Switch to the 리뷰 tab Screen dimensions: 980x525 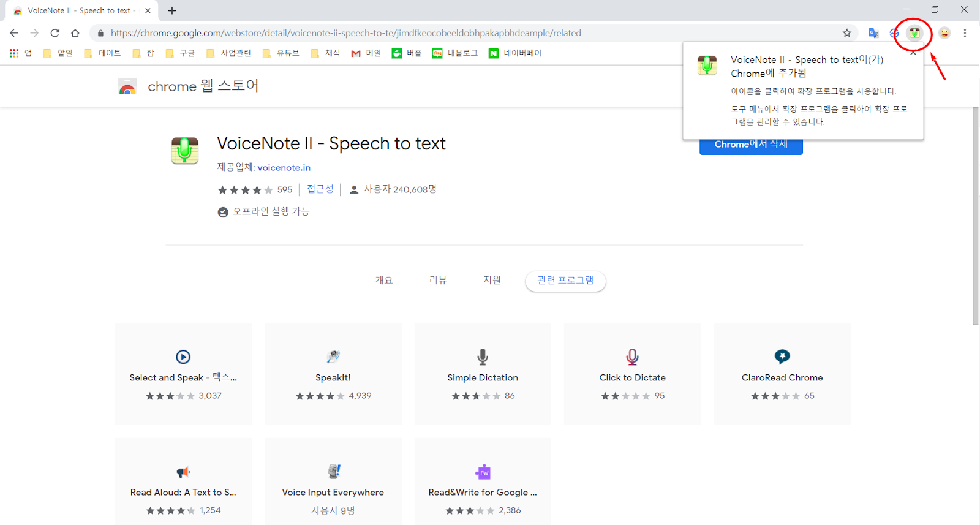click(x=438, y=281)
